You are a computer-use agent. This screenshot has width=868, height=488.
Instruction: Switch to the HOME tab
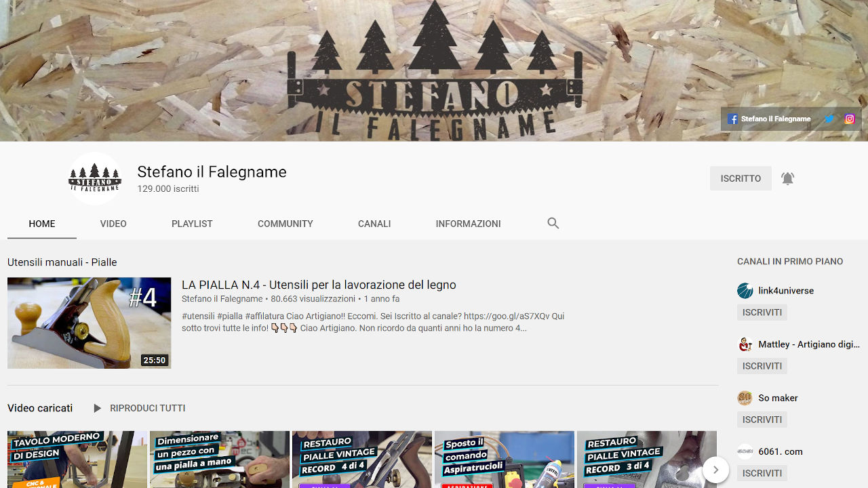pos(42,224)
